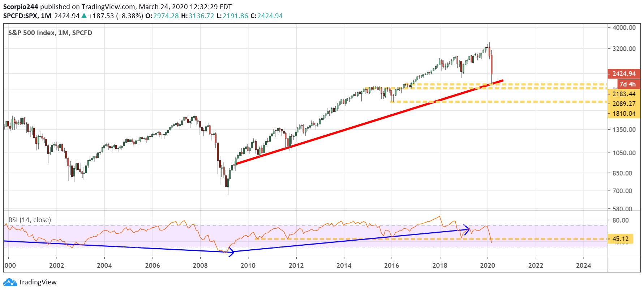Click the 700.00 price axis label

tap(622, 191)
